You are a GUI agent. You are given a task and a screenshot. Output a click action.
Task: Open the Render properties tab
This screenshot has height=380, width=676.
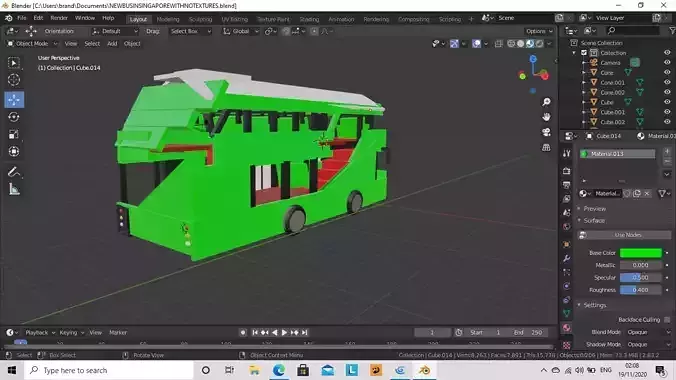tap(566, 171)
